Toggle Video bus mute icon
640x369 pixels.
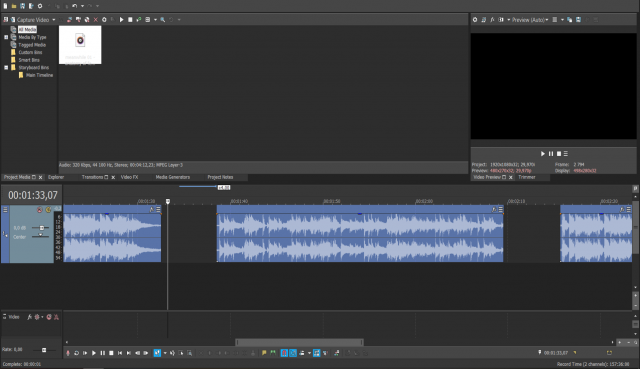(x=49, y=317)
